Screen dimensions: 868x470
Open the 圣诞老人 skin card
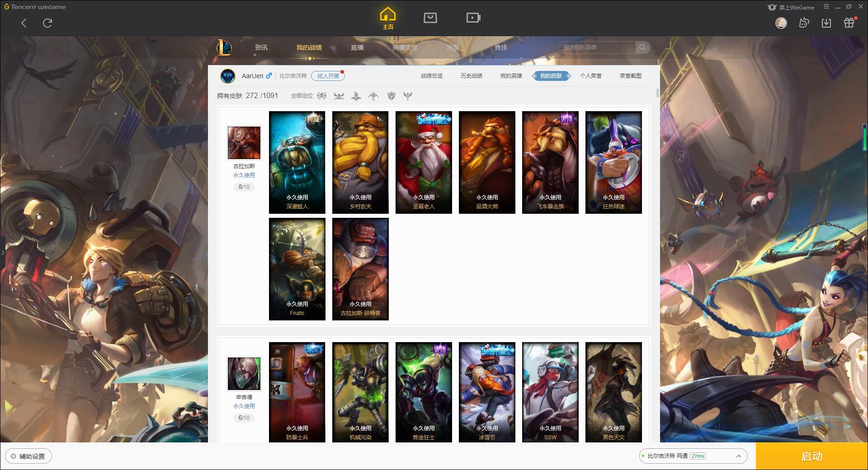pyautogui.click(x=424, y=162)
